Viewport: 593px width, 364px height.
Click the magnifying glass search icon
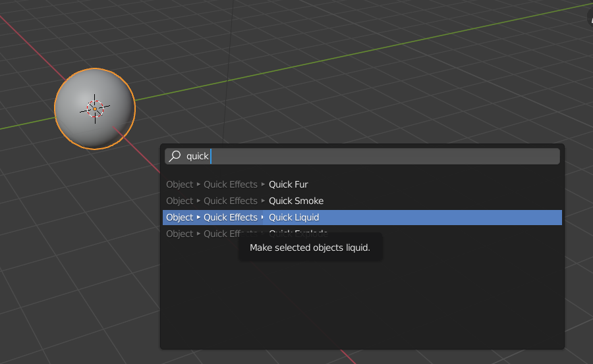point(175,156)
